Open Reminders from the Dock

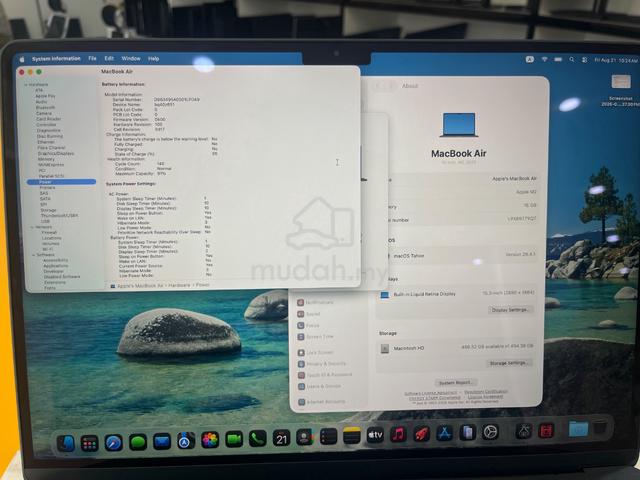(328, 436)
